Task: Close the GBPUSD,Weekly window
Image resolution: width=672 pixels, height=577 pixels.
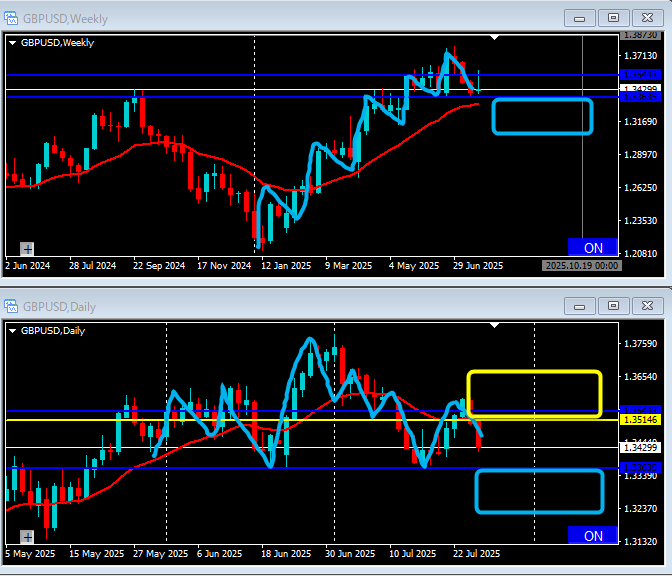Action: coord(647,18)
